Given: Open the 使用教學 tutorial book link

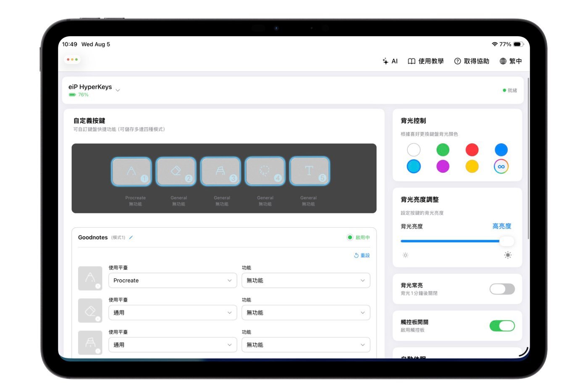Looking at the screenshot, I should 425,61.
